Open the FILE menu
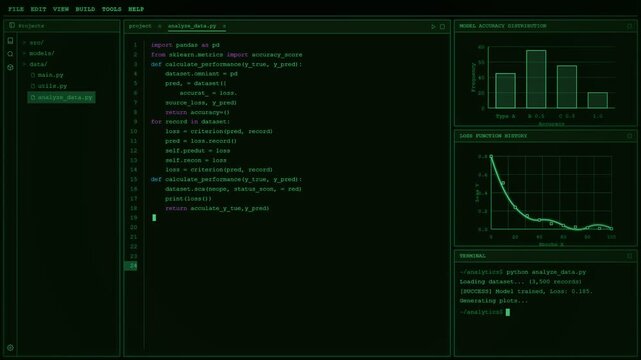Screen dimensions: 641x360 (16, 9)
